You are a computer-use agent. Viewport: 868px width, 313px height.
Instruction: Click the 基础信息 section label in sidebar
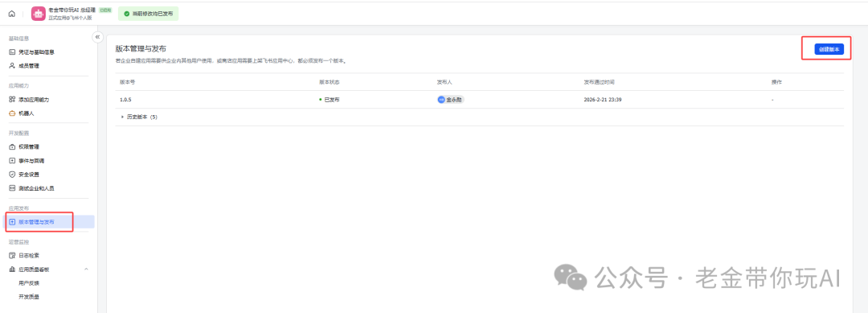[x=18, y=39]
